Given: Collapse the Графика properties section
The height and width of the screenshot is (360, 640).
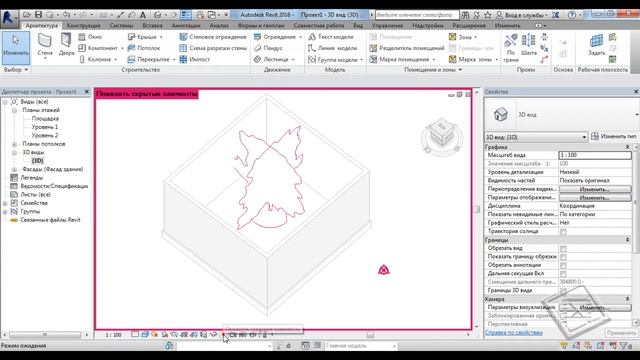Looking at the screenshot, I should 627,147.
